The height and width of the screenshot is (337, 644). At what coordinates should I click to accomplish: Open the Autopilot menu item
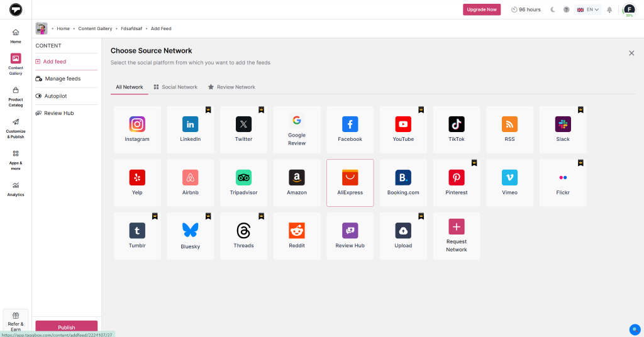67,96
